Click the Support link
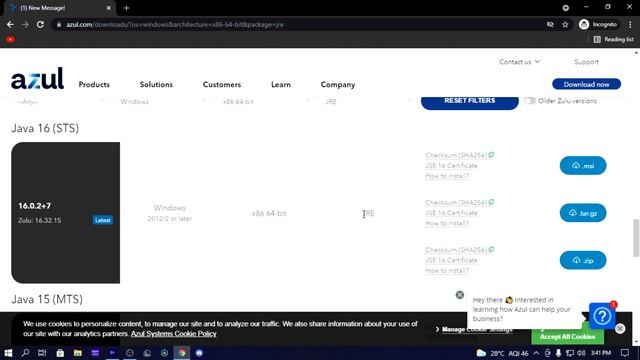The width and height of the screenshot is (640, 360). [x=586, y=62]
